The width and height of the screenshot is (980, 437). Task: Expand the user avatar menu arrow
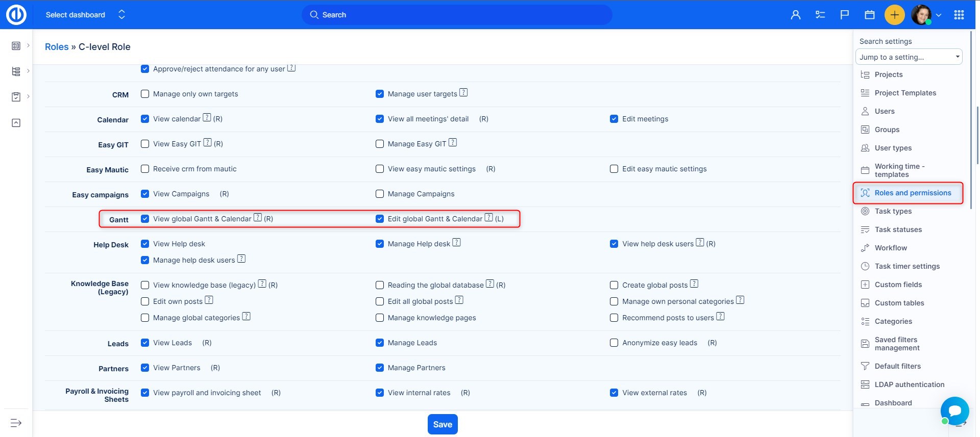pyautogui.click(x=938, y=15)
